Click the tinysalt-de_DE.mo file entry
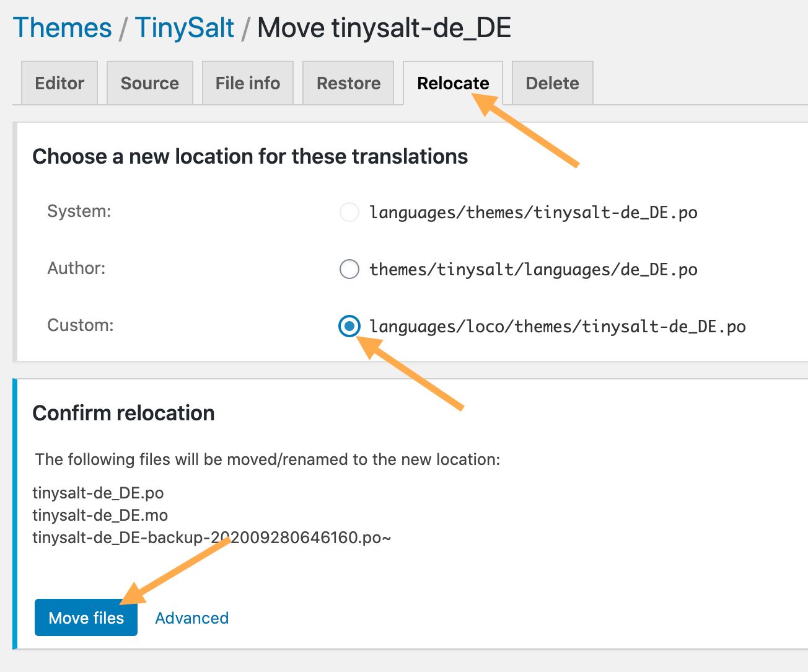 99,515
